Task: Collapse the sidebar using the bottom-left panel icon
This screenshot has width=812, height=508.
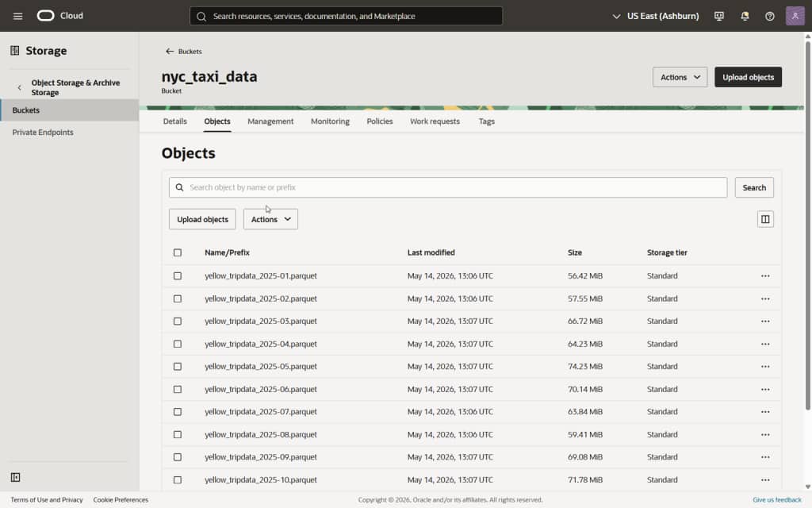Action: pyautogui.click(x=16, y=477)
